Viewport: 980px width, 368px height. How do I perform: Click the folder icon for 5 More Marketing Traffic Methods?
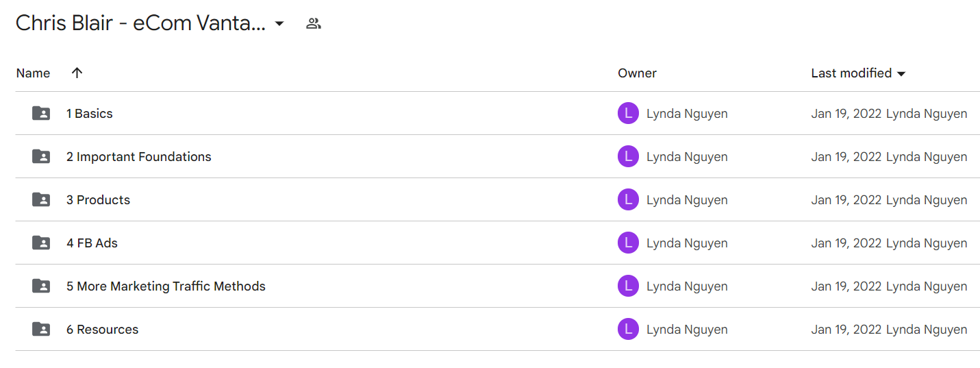[41, 286]
